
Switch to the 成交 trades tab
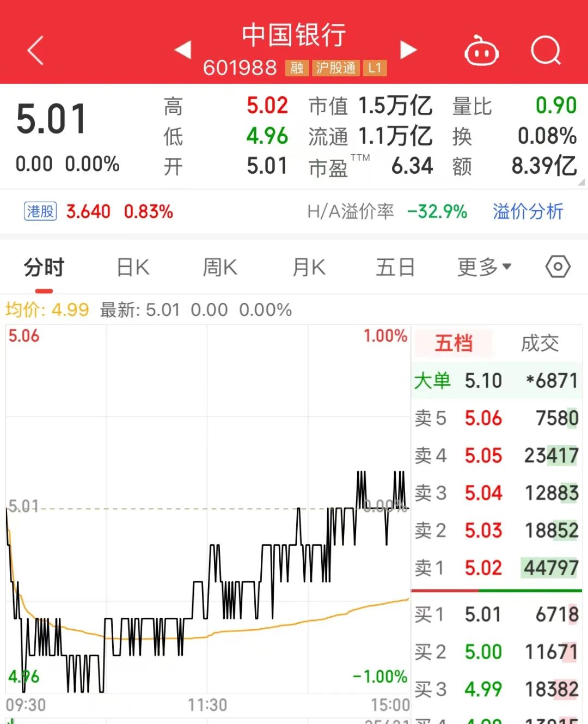pyautogui.click(x=540, y=343)
